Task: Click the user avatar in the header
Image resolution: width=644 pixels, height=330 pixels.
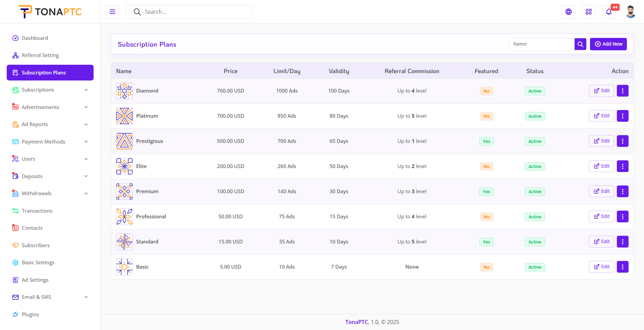Action: 631,12
